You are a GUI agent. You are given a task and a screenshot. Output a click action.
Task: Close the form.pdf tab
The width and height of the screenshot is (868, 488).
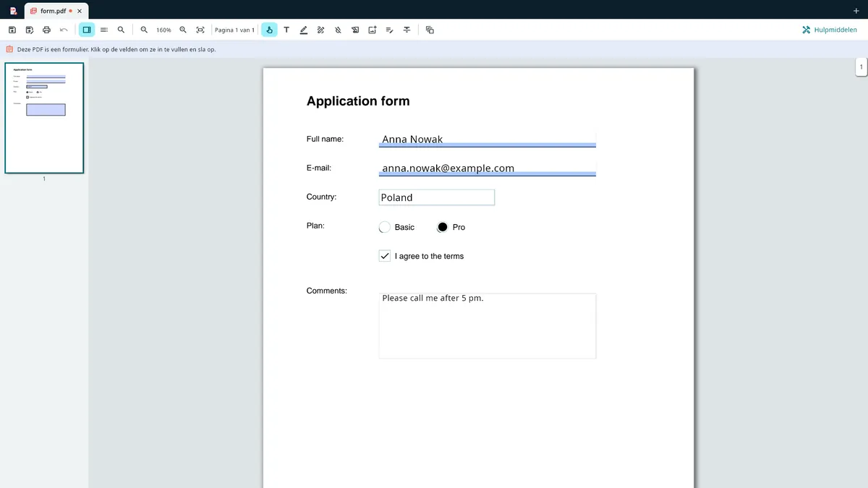[80, 11]
